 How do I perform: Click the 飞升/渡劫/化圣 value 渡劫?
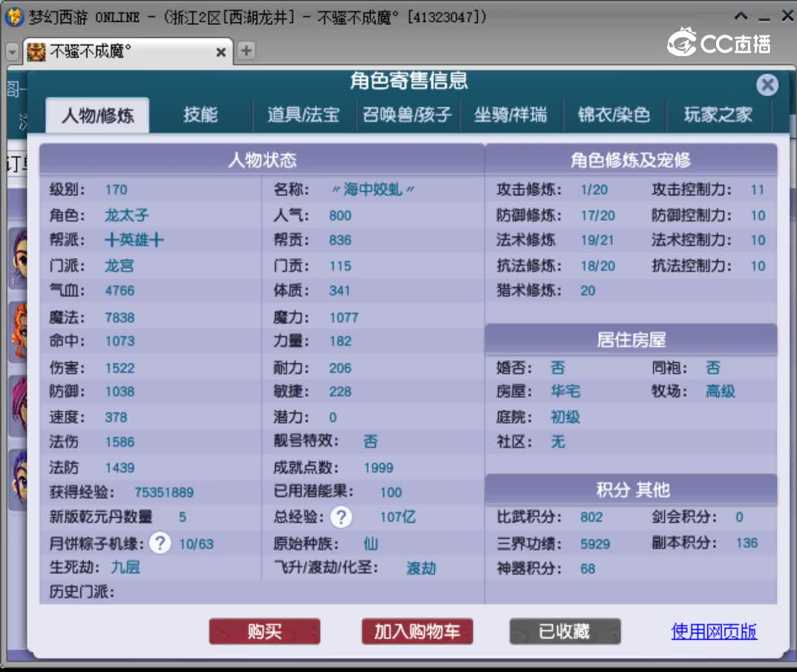422,568
